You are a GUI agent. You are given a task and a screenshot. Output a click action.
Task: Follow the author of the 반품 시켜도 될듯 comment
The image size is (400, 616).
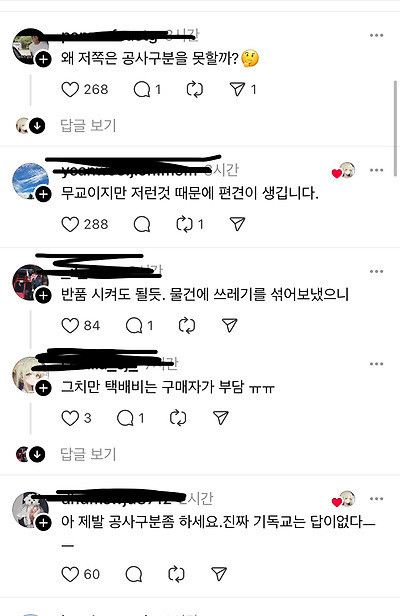click(x=44, y=295)
